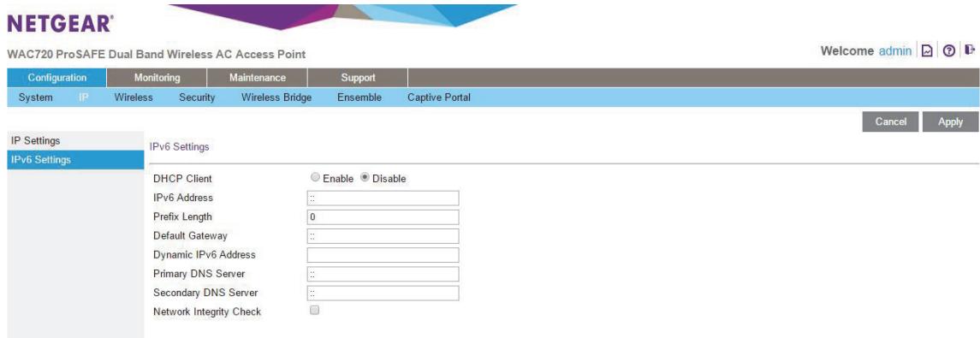This screenshot has height=338, width=980.
Task: Focus the Default Gateway field
Action: pyautogui.click(x=383, y=236)
